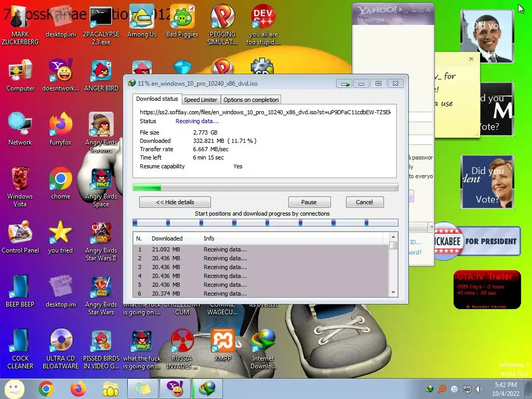Open the ULTRA CD BLOATWARE disc icon
The height and width of the screenshot is (399, 532).
tap(60, 349)
